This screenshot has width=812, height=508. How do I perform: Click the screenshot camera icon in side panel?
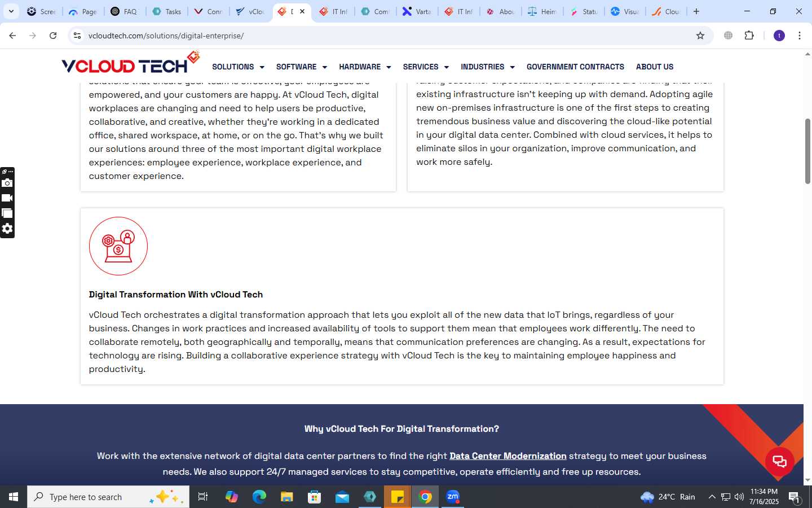tap(7, 183)
